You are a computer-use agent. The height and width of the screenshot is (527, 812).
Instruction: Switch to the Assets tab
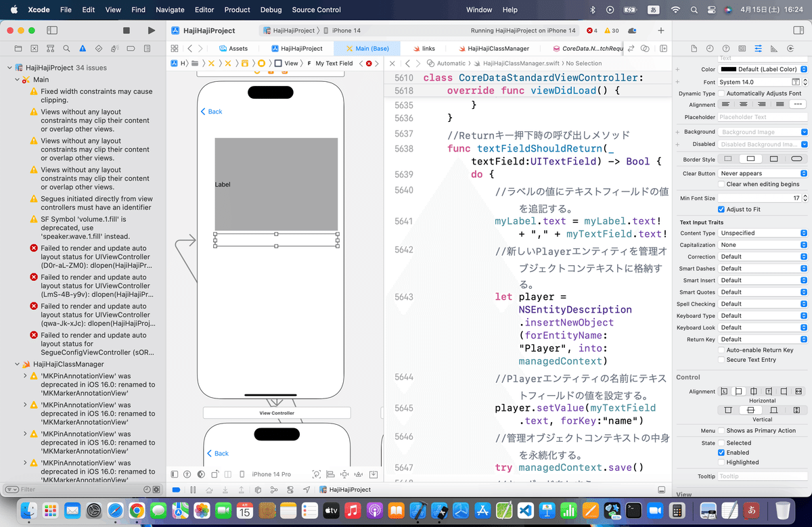tap(233, 49)
